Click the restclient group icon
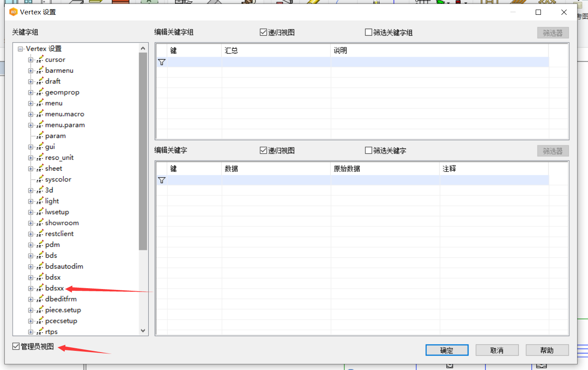This screenshot has width=588, height=370. [x=40, y=234]
